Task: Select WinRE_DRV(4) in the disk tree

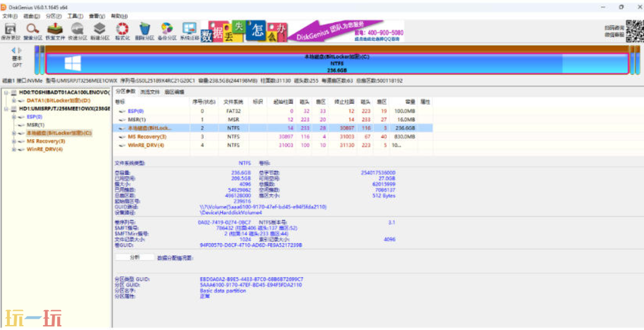Action: click(45, 149)
